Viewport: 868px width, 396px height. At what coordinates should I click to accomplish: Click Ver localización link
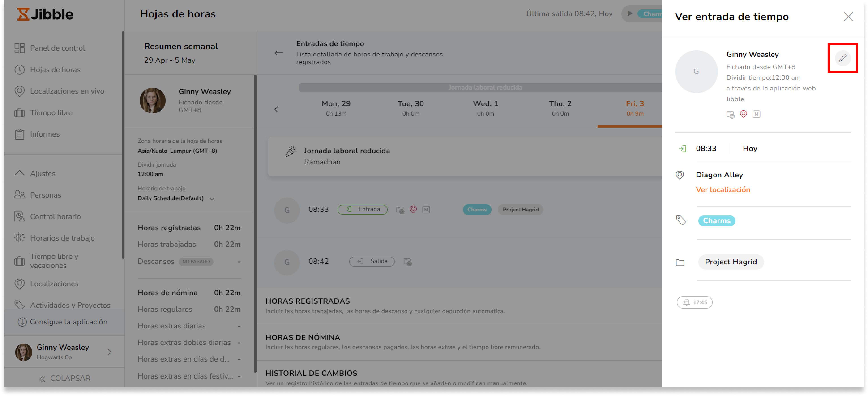(723, 189)
